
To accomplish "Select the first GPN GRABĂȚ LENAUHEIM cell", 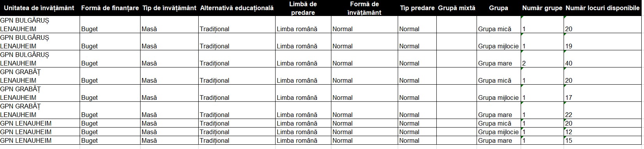I will pos(40,76).
